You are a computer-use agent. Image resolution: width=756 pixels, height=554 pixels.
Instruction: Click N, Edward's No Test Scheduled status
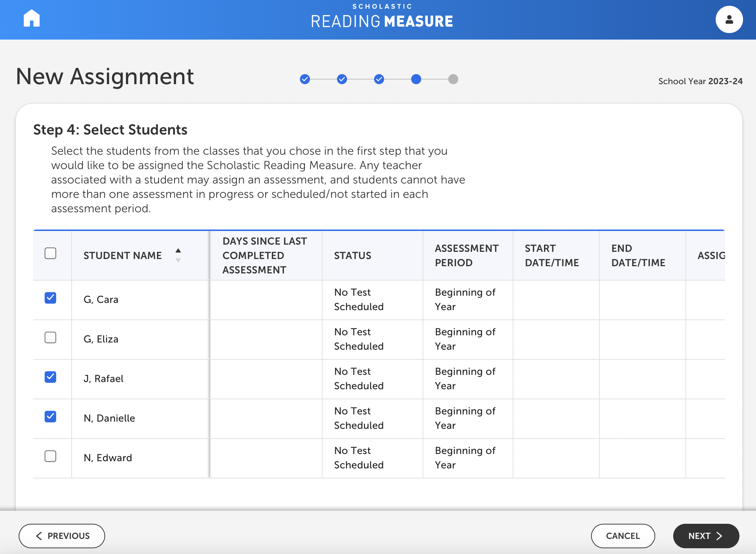click(359, 458)
